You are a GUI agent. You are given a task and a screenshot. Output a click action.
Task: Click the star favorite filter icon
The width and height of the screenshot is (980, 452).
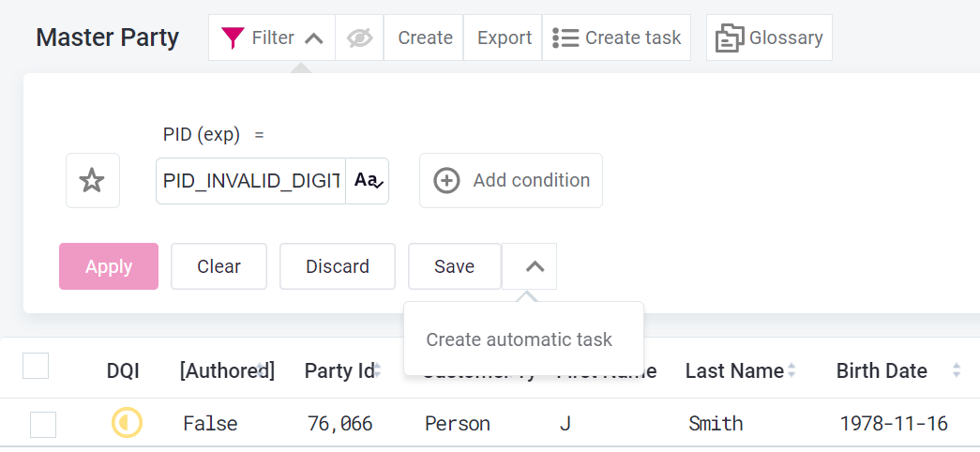click(92, 180)
